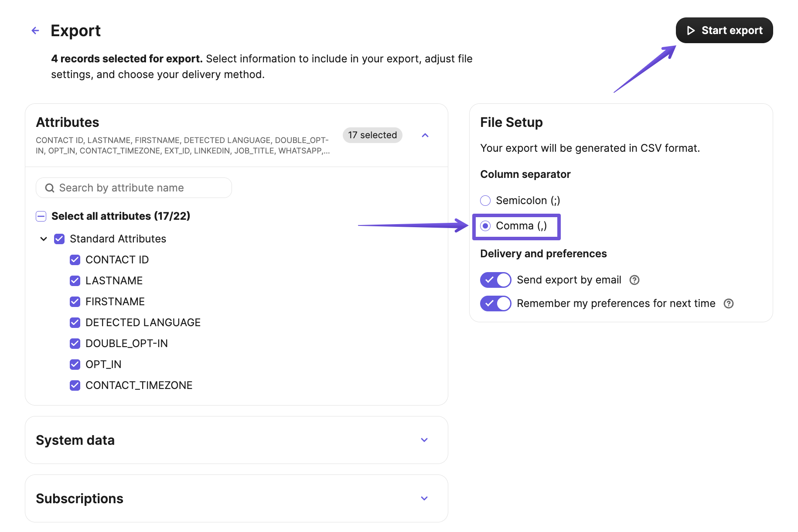Click the Attributes heading
The width and height of the screenshot is (798, 532).
(x=68, y=123)
